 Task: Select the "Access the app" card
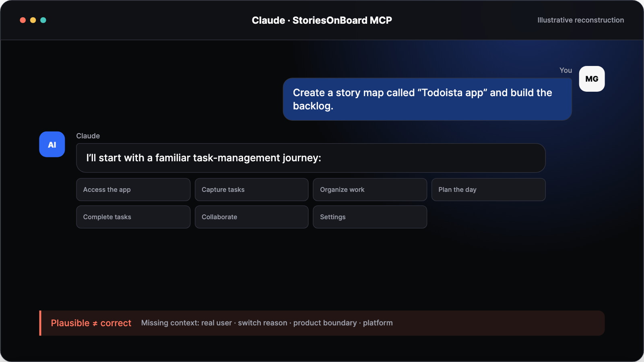[133, 189]
